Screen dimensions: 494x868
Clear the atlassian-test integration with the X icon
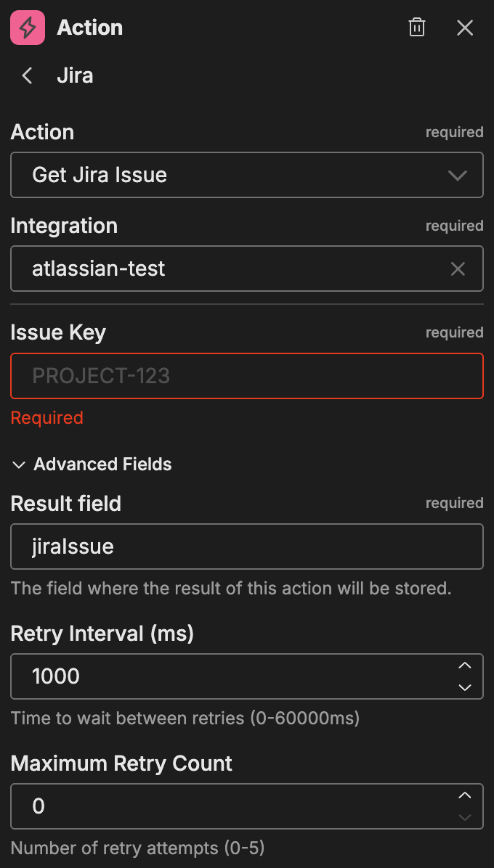tap(458, 269)
